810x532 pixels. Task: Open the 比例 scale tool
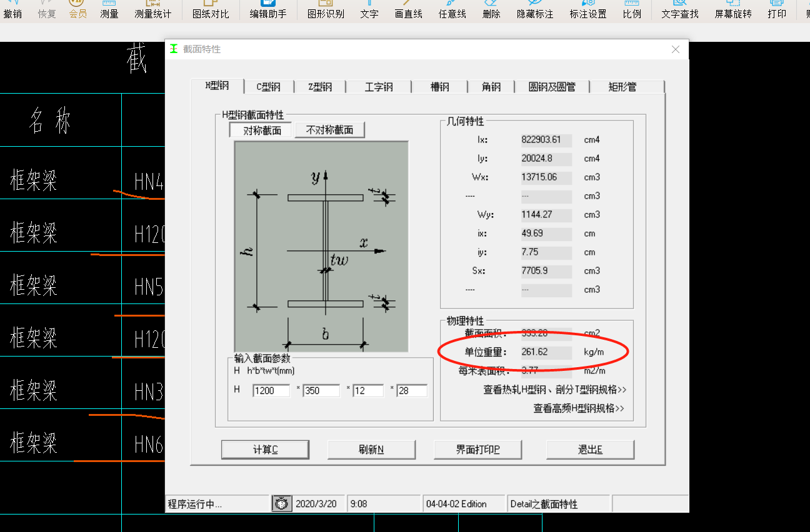[x=632, y=10]
